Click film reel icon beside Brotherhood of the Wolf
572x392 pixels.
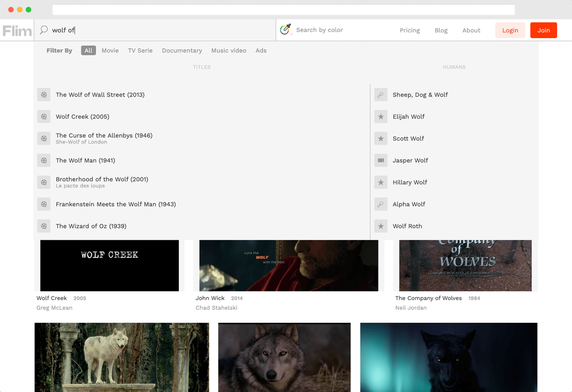pyautogui.click(x=44, y=182)
